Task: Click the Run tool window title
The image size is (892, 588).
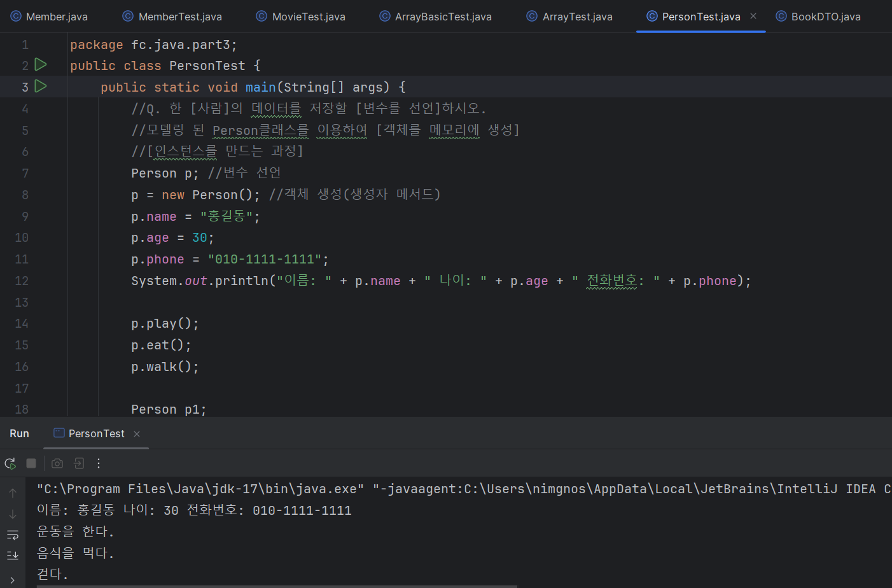Action: (x=20, y=433)
